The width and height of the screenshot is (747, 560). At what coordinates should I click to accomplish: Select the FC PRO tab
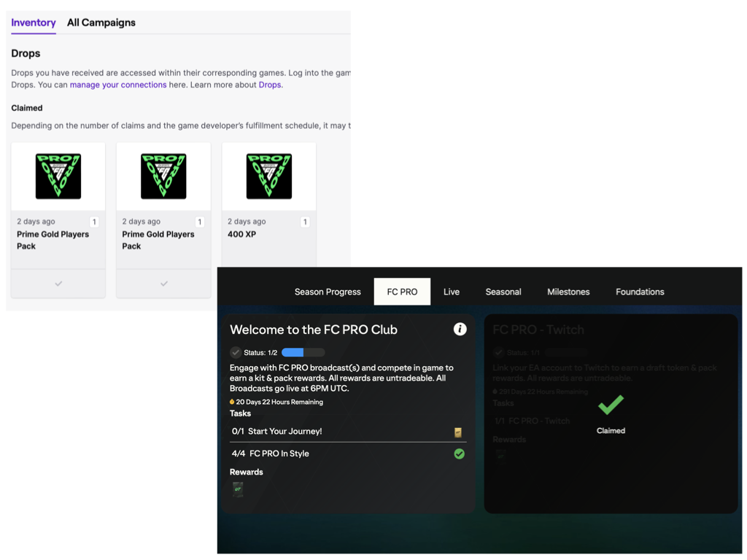tap(402, 292)
